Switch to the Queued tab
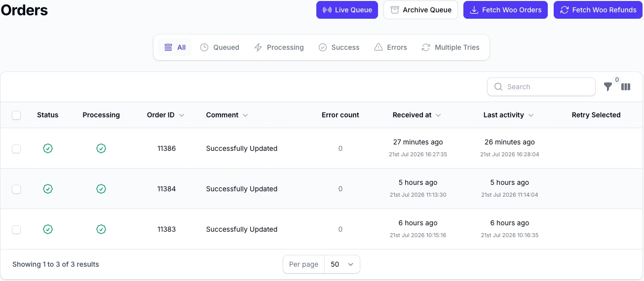Image resolution: width=644 pixels, height=281 pixels. tap(220, 47)
